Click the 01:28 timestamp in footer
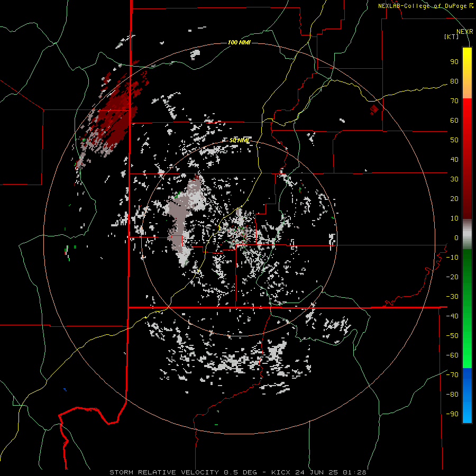Image resolution: width=476 pixels, height=476 pixels. tap(354, 472)
